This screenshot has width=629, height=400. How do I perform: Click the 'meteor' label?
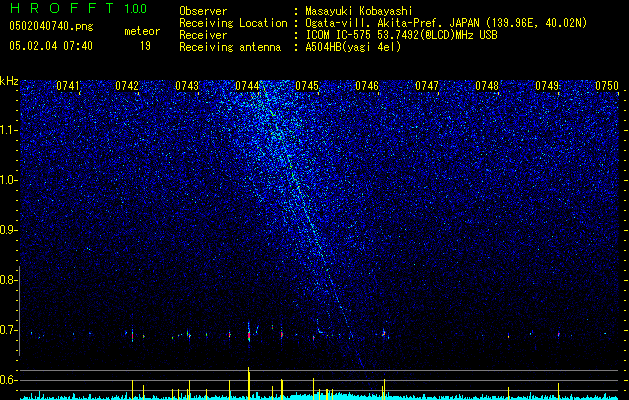coord(142,31)
